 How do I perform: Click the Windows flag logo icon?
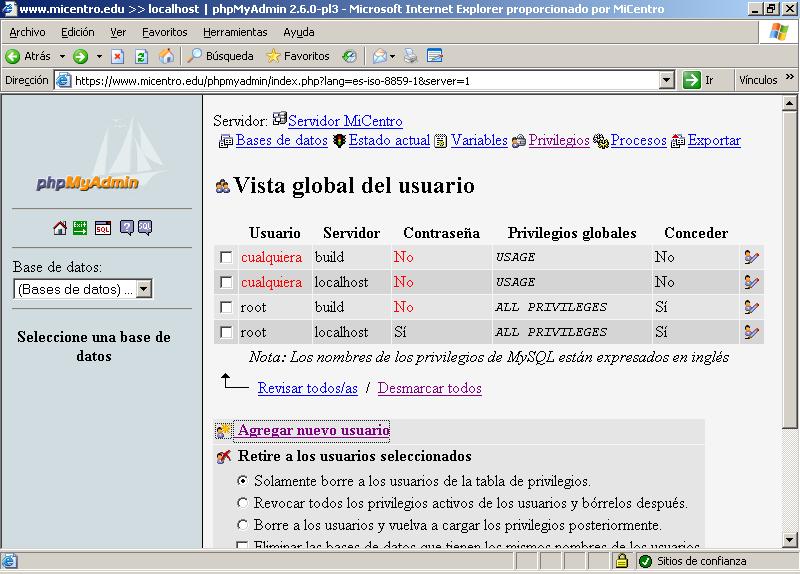pyautogui.click(x=779, y=32)
